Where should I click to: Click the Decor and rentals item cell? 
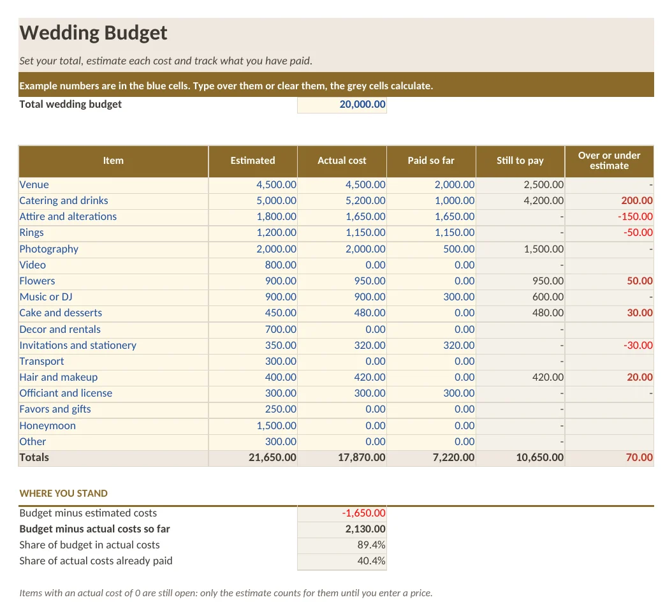113,330
